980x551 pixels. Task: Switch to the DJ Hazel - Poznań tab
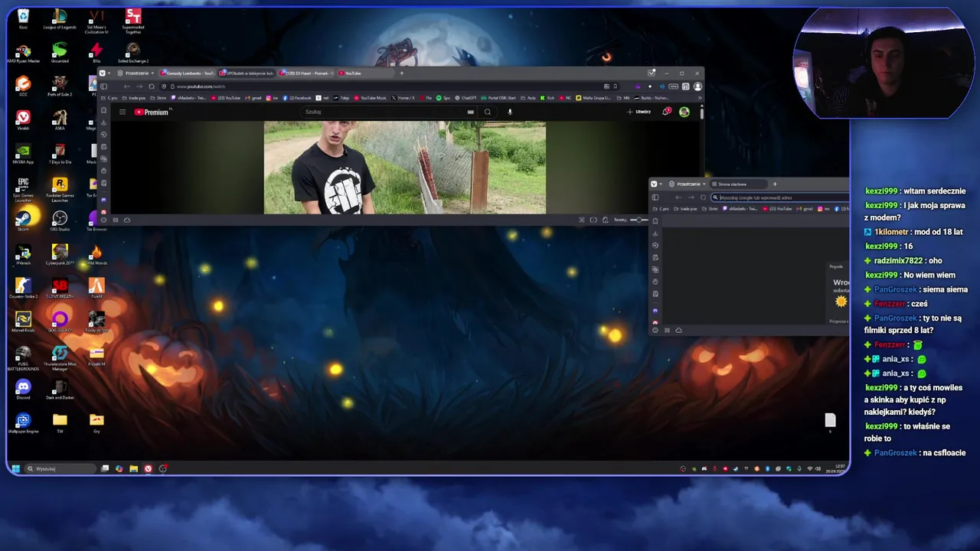pos(306,73)
